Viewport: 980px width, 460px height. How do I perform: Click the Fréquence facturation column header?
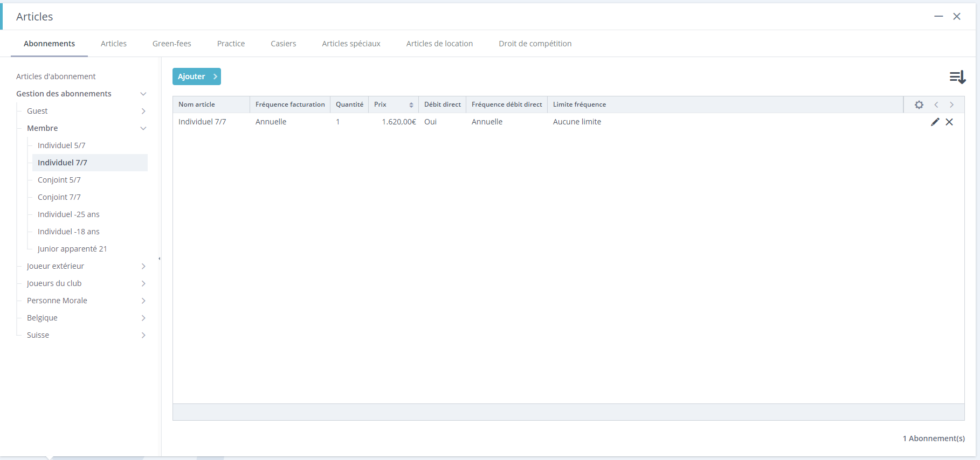pyautogui.click(x=290, y=104)
